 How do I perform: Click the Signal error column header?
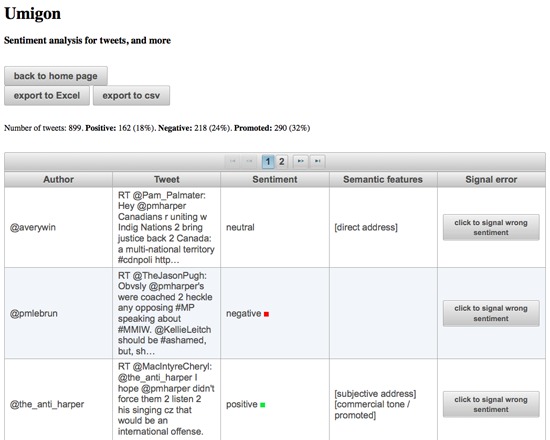(x=491, y=179)
